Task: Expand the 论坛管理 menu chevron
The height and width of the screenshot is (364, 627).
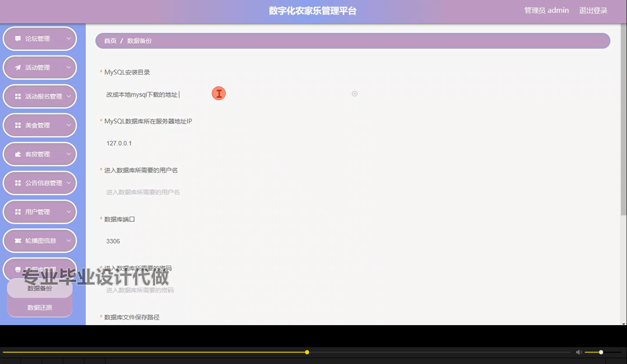Action: pos(68,38)
